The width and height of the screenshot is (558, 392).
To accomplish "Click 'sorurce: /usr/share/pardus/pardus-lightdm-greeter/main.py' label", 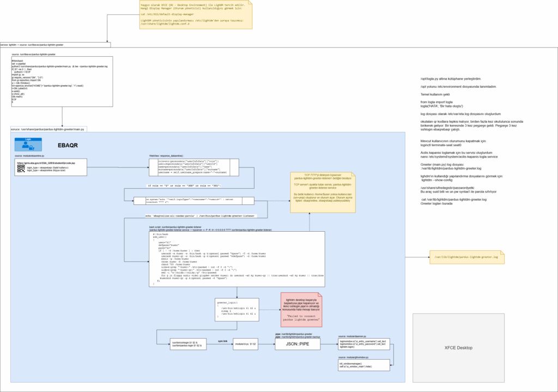I will 48,129.
